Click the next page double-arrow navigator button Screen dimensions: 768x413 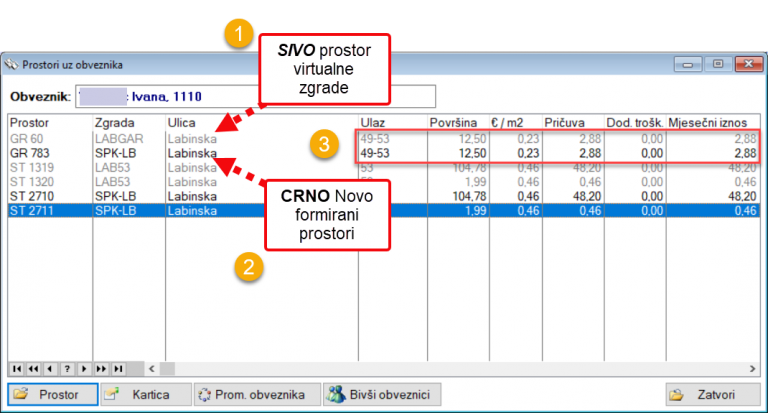(102, 368)
